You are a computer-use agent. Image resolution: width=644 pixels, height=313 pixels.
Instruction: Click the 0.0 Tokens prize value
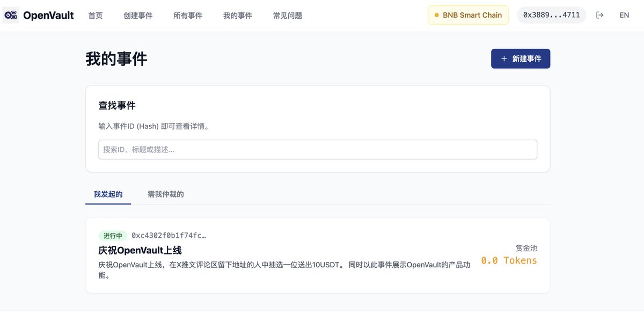509,260
